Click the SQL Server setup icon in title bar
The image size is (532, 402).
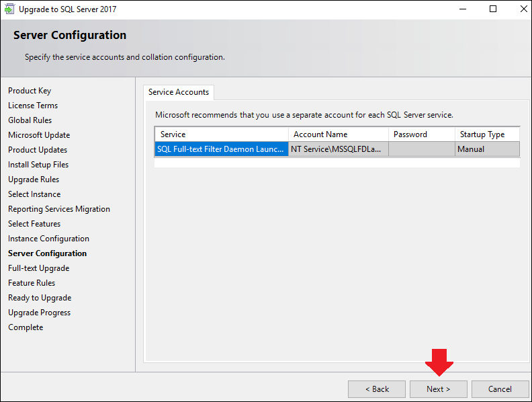[9, 9]
